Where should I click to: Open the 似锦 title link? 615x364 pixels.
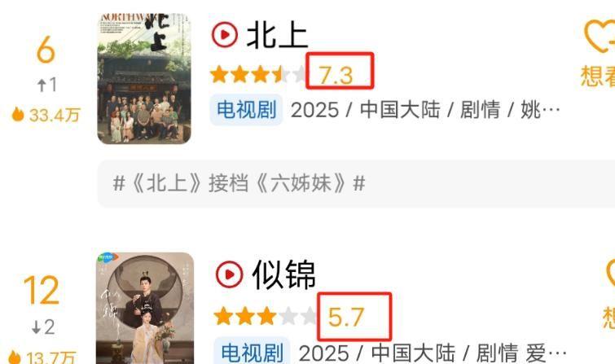(x=284, y=274)
